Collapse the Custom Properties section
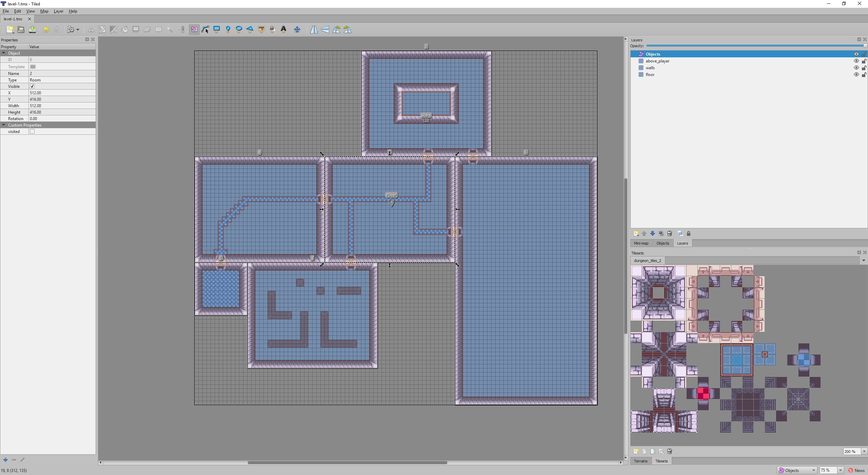Screen dimensions: 868x475 [4, 125]
